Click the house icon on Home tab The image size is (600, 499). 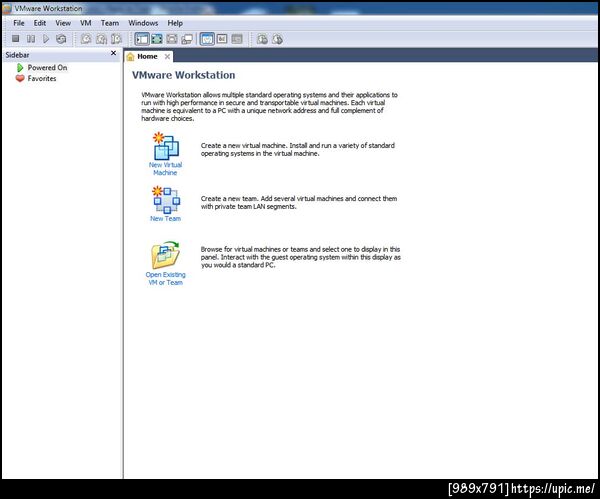[x=130, y=57]
